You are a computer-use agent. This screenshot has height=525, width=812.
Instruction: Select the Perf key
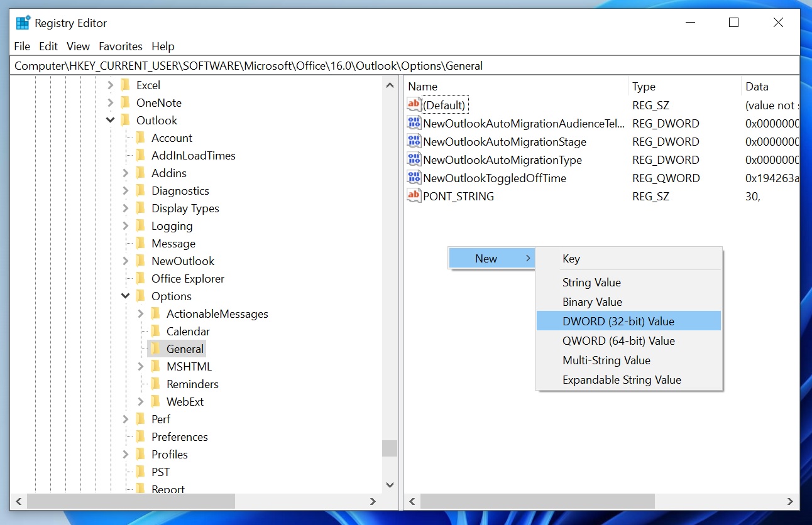160,419
